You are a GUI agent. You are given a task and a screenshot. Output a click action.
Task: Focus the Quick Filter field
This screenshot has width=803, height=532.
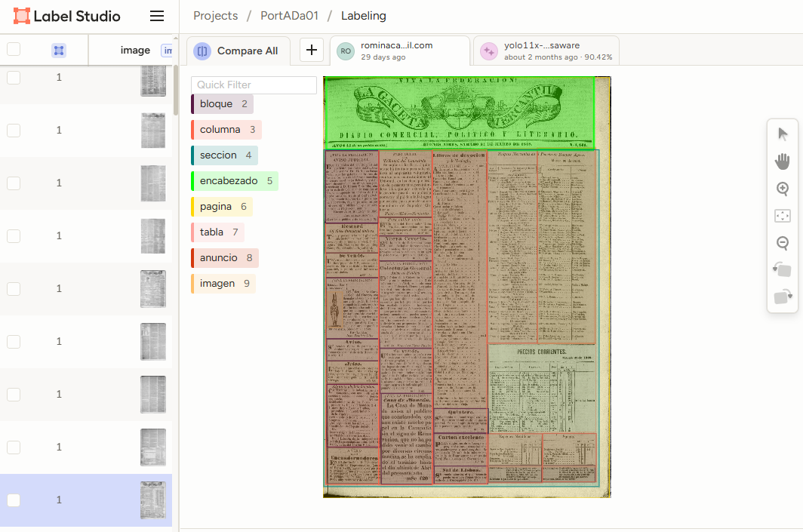(x=254, y=85)
